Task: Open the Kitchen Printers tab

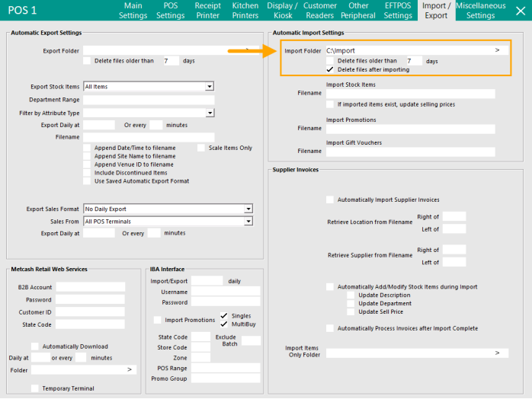Action: 245,11
